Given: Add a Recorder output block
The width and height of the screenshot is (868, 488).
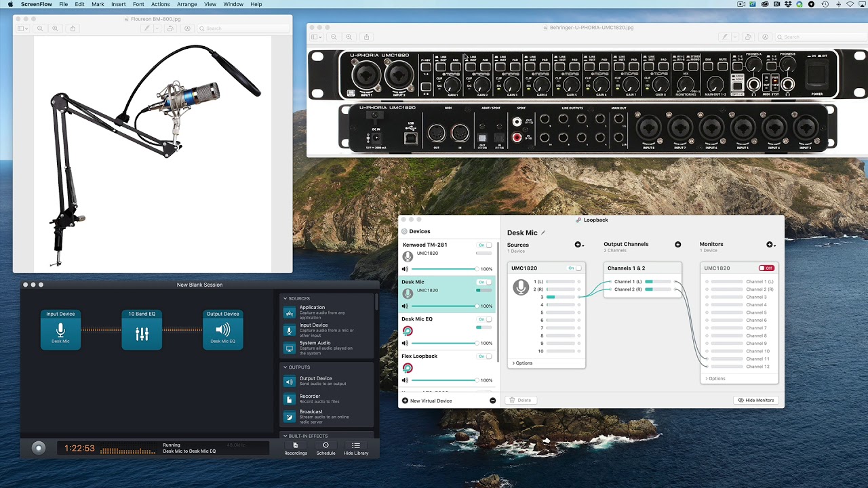Looking at the screenshot, I should click(x=327, y=399).
